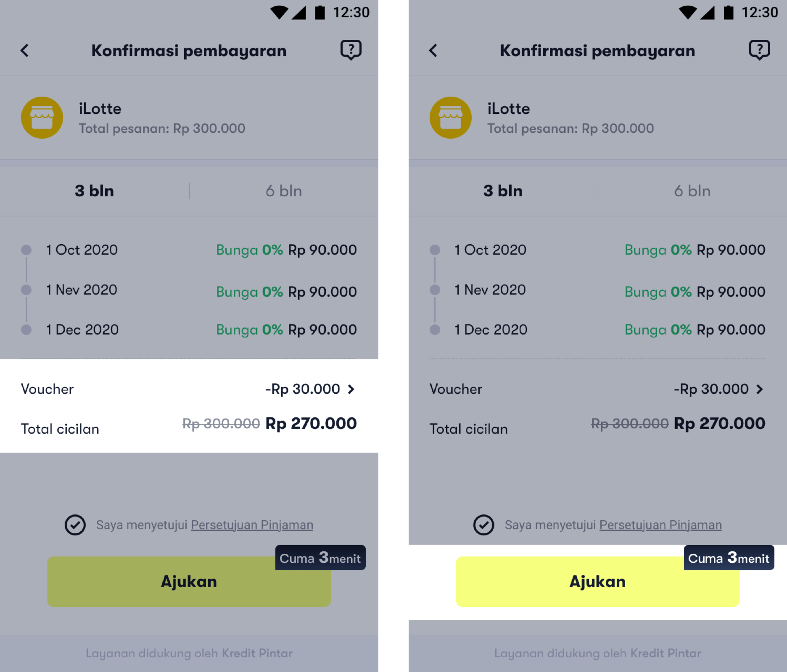Image resolution: width=787 pixels, height=672 pixels.
Task: Expand voucher chevron on left screen
Action: click(x=351, y=389)
